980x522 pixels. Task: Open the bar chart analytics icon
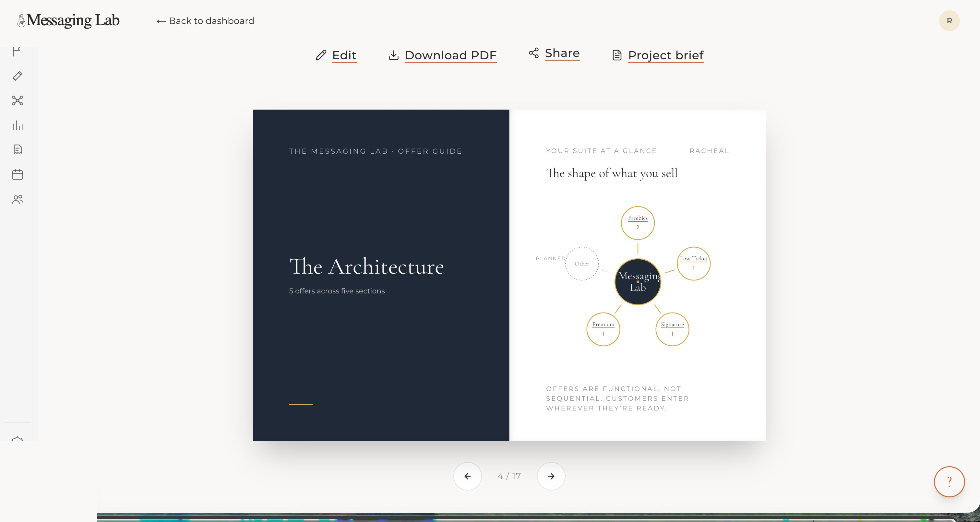pos(18,125)
